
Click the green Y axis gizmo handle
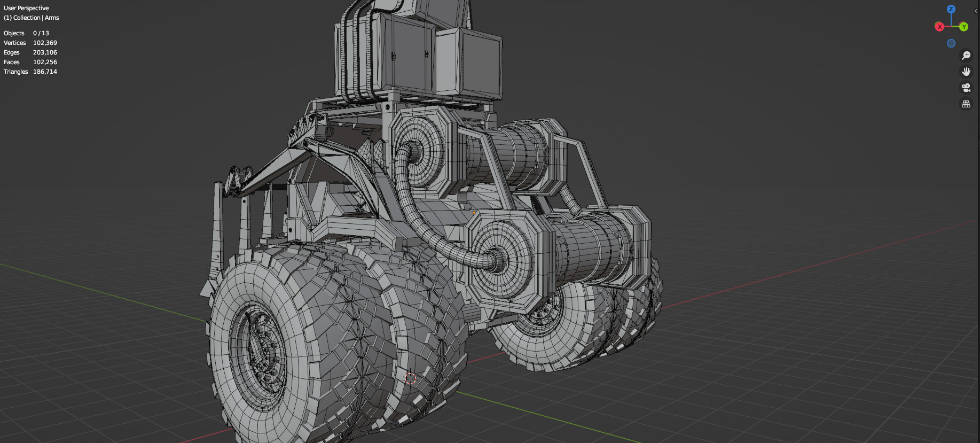point(963,27)
